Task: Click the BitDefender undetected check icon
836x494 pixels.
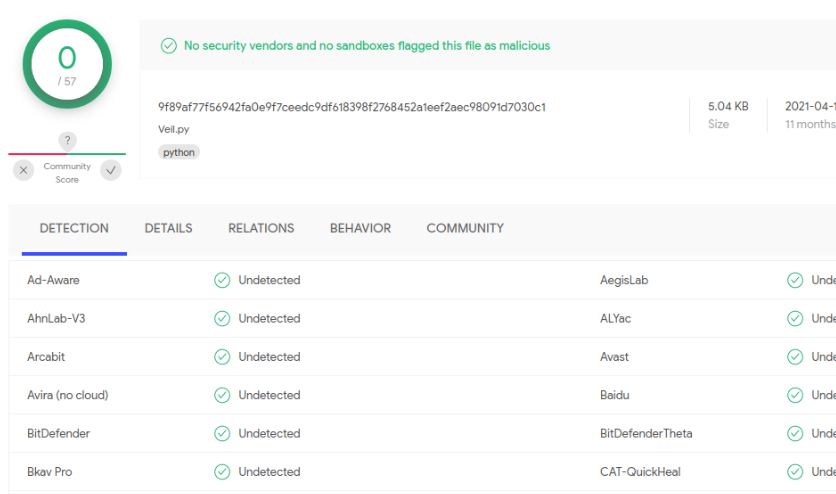Action: pos(222,434)
